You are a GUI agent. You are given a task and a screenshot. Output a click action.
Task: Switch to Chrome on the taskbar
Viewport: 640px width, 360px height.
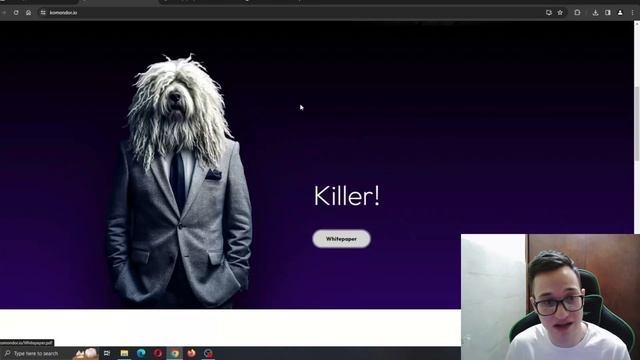175,353
